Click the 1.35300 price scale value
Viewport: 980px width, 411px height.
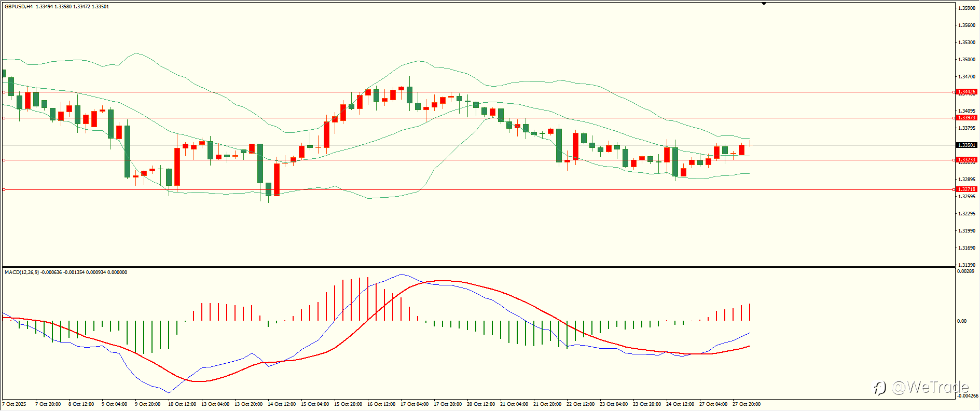pos(967,43)
